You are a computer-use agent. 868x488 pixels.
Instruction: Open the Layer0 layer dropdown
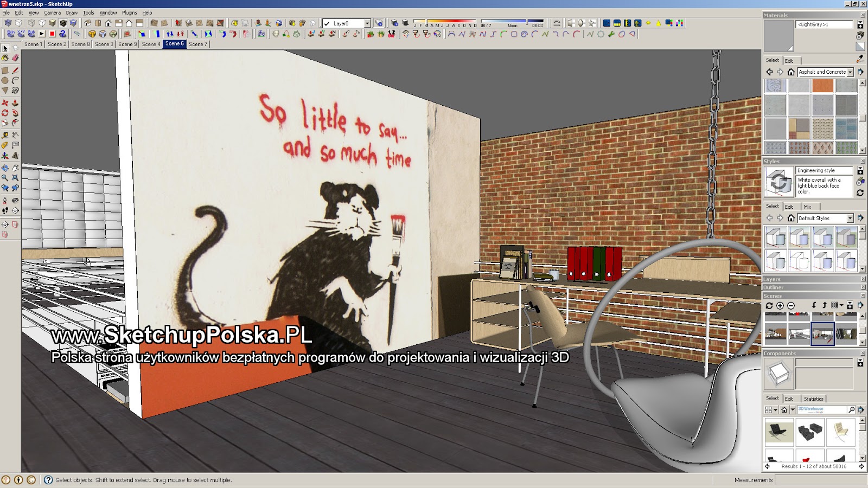(x=367, y=23)
